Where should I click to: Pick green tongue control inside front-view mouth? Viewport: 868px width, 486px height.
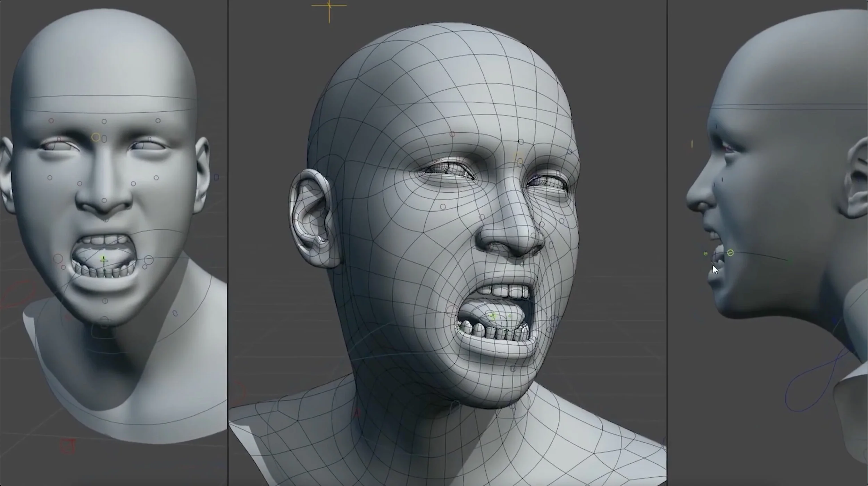[103, 259]
